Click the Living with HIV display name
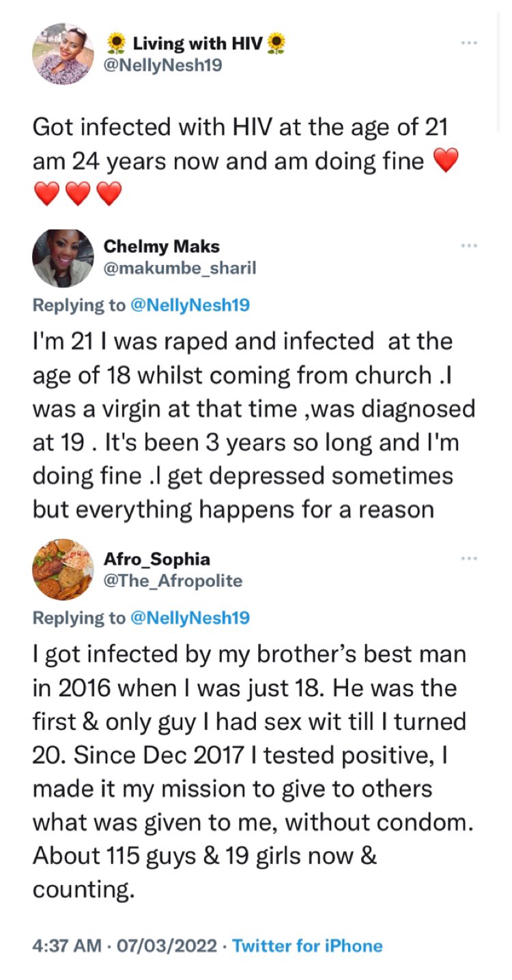 196,44
